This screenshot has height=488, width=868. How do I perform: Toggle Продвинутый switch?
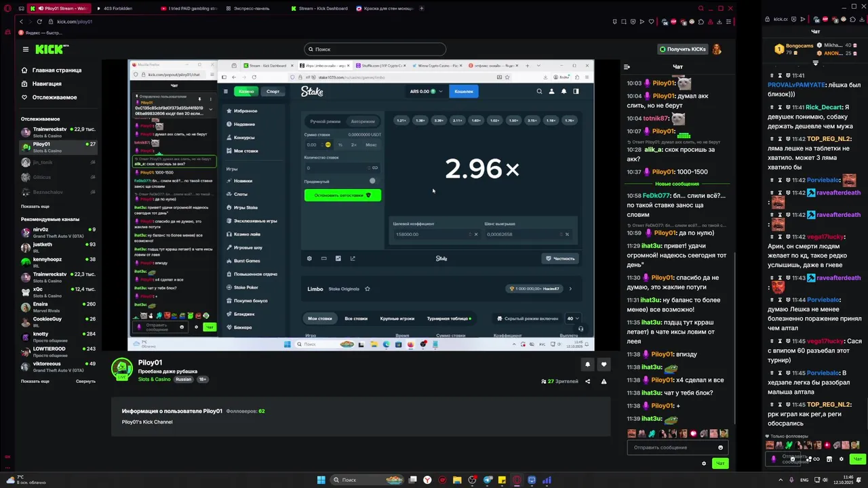pos(372,181)
